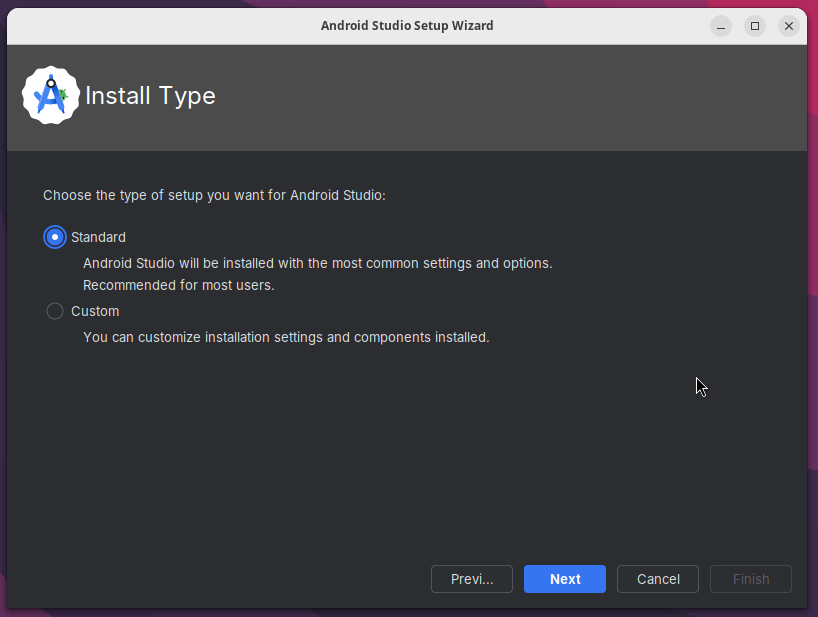The image size is (818, 617).
Task: Select the Standard radio button
Action: pyautogui.click(x=55, y=237)
